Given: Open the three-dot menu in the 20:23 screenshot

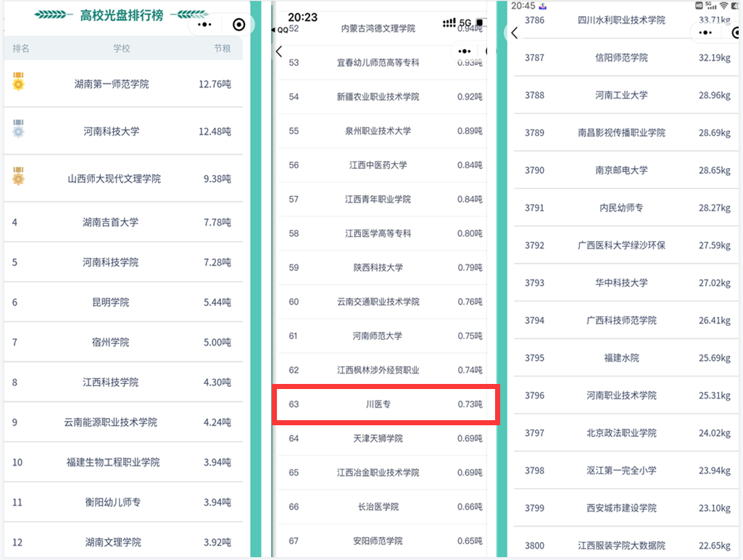Looking at the screenshot, I should click(x=465, y=51).
